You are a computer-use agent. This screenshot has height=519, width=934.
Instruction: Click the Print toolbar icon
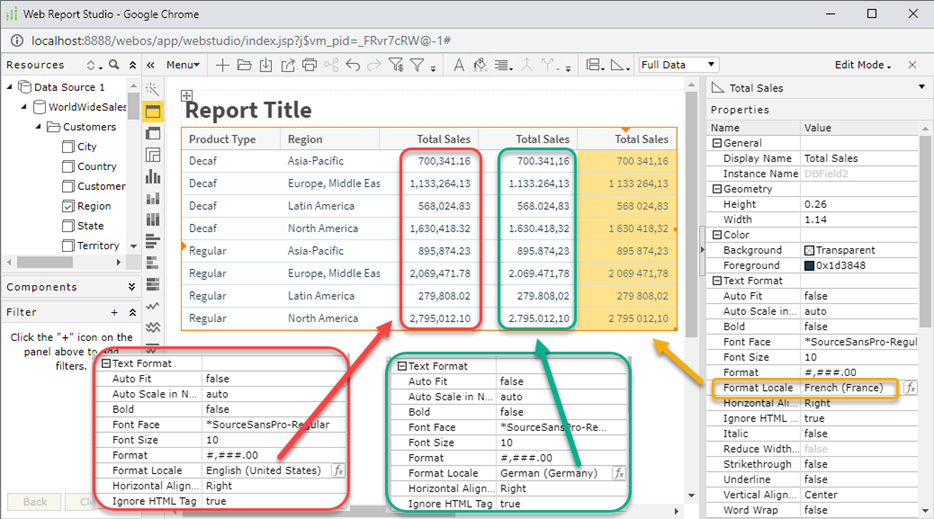click(x=309, y=65)
